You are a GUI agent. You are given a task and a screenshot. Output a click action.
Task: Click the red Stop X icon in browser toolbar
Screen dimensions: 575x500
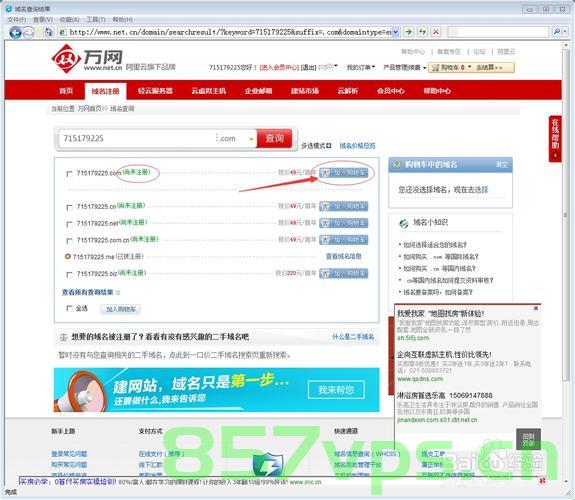(x=436, y=32)
